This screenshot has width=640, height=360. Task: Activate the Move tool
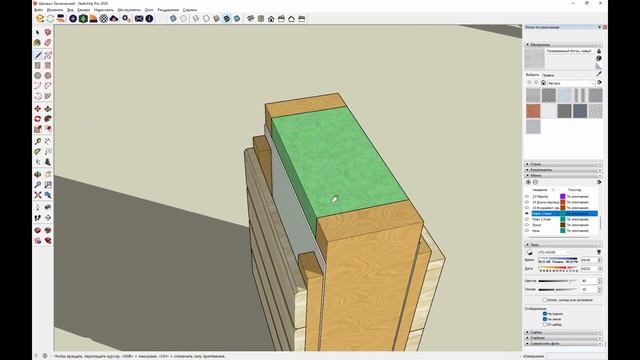tap(38, 109)
